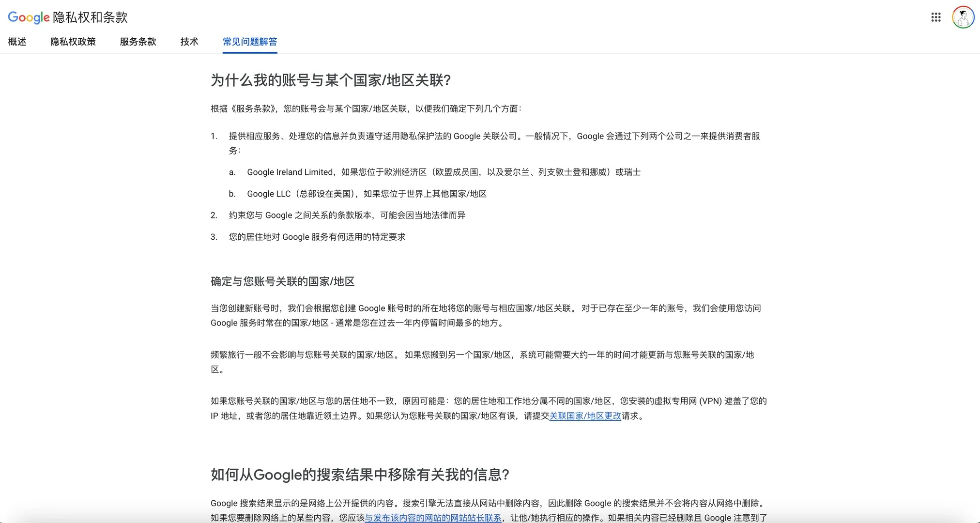980x523 pixels.
Task: Click heading 如何从Google的搜索结果中移除有关我的信息?
Action: 360,475
